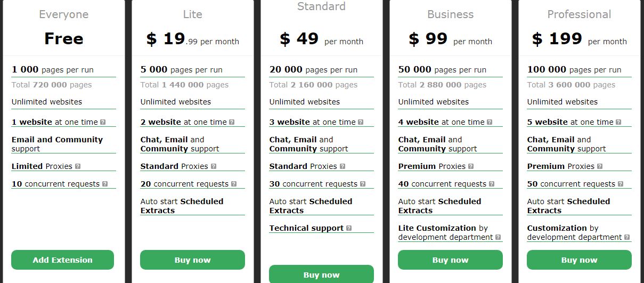The width and height of the screenshot is (644, 283).
Task: Click help icon next to Limited Proxies
Action: click(78, 166)
